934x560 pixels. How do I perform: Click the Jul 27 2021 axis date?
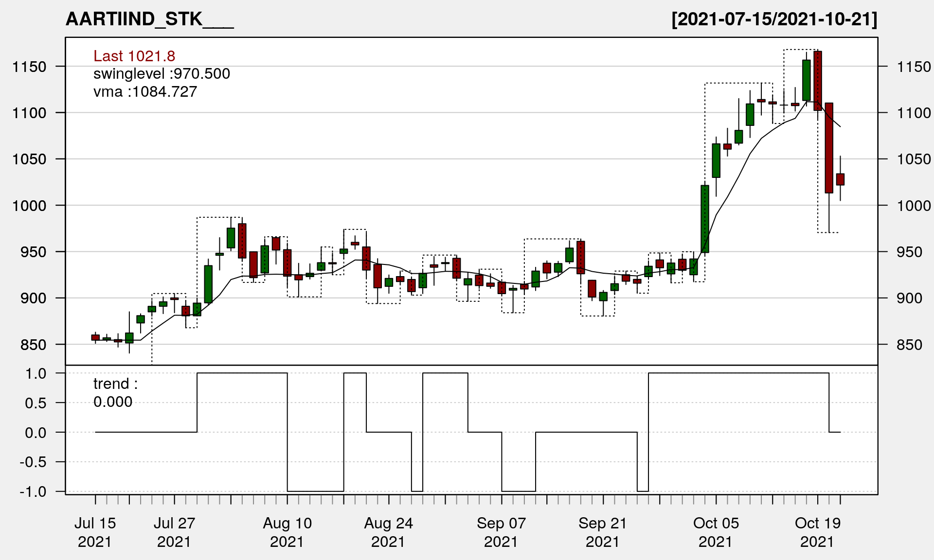(x=174, y=532)
